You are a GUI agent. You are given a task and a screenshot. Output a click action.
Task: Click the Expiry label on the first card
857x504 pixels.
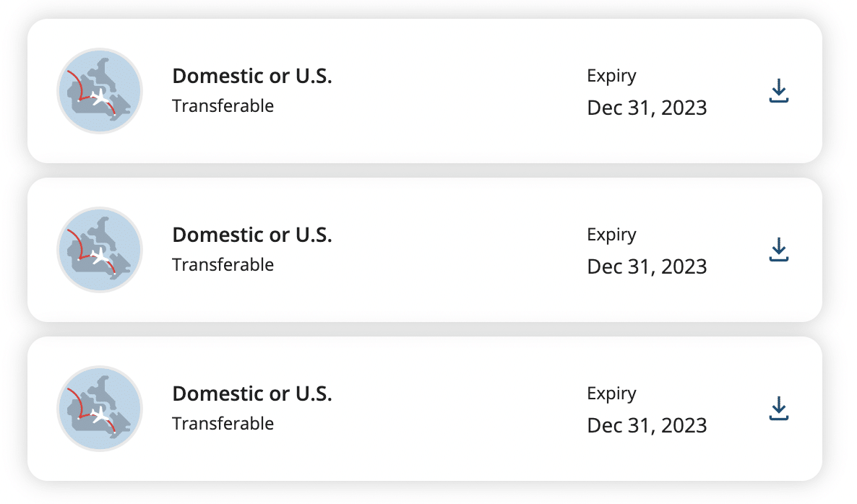click(x=611, y=76)
